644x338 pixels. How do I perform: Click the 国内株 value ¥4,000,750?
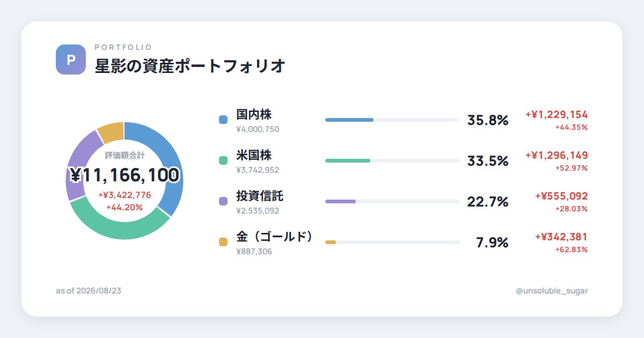(x=258, y=129)
